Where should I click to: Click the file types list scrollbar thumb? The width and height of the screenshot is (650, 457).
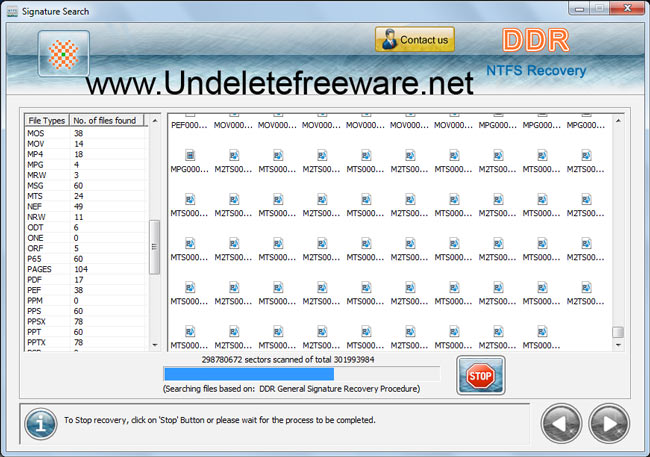(x=154, y=247)
